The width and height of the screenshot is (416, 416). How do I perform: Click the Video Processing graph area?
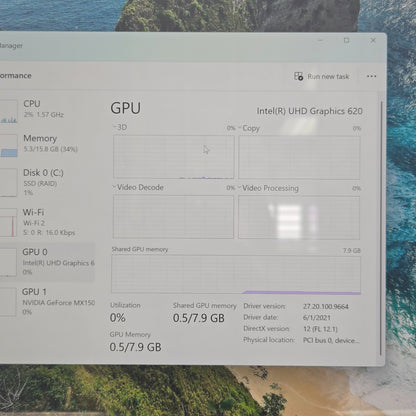point(299,217)
